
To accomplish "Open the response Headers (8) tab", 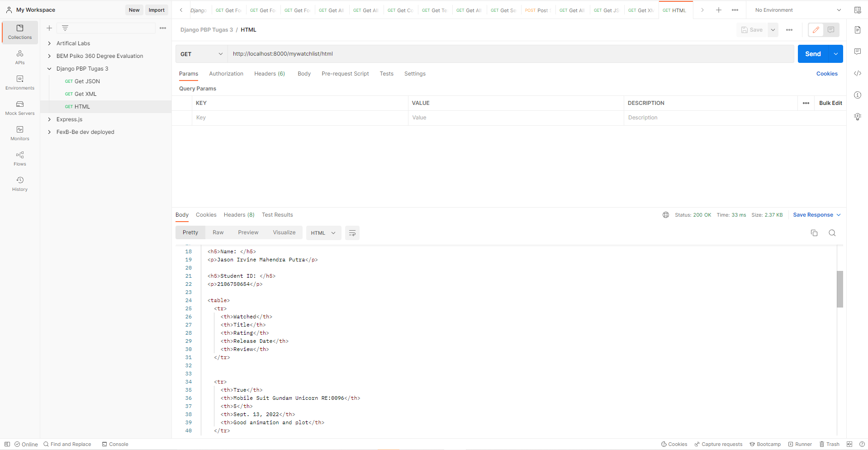I will tap(239, 215).
